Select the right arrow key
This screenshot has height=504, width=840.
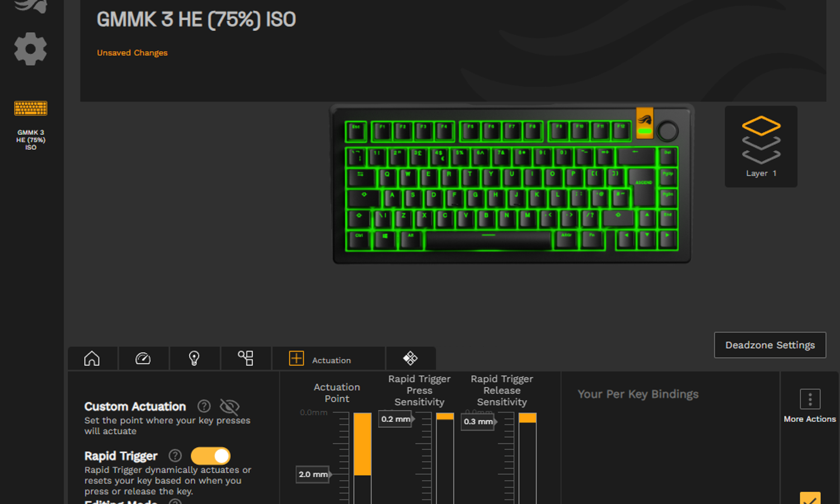[668, 240]
